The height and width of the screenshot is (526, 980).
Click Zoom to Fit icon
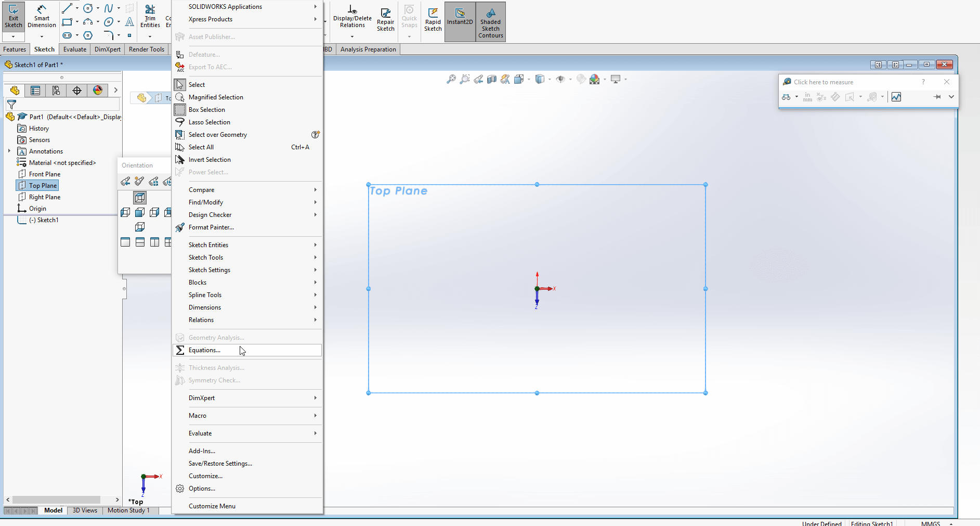[451, 79]
